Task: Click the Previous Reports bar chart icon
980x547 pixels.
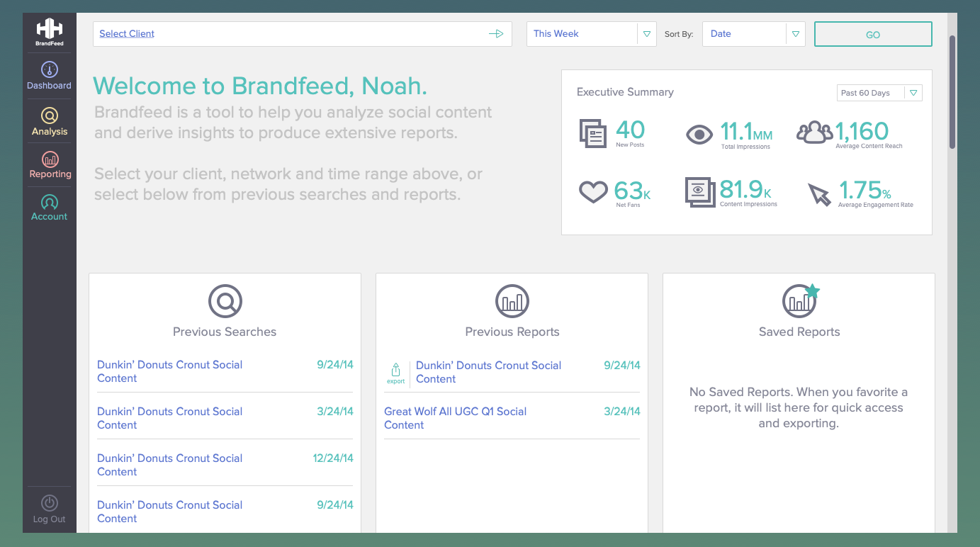Action: coord(512,301)
